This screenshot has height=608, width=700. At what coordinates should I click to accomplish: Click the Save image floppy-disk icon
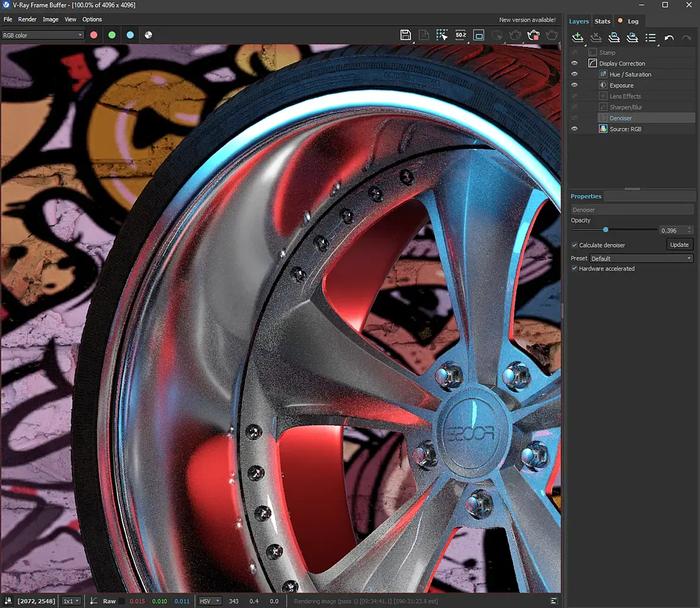coord(405,35)
